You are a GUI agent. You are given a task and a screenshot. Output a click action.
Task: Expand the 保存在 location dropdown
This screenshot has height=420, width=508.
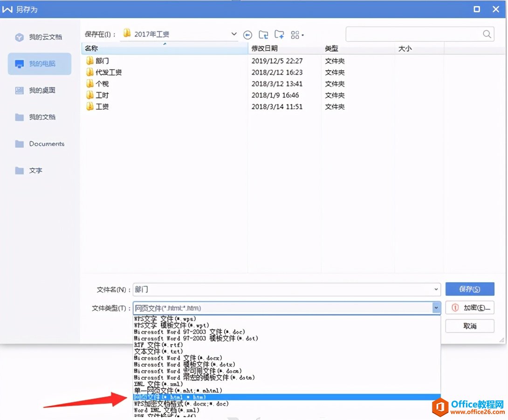(233, 34)
